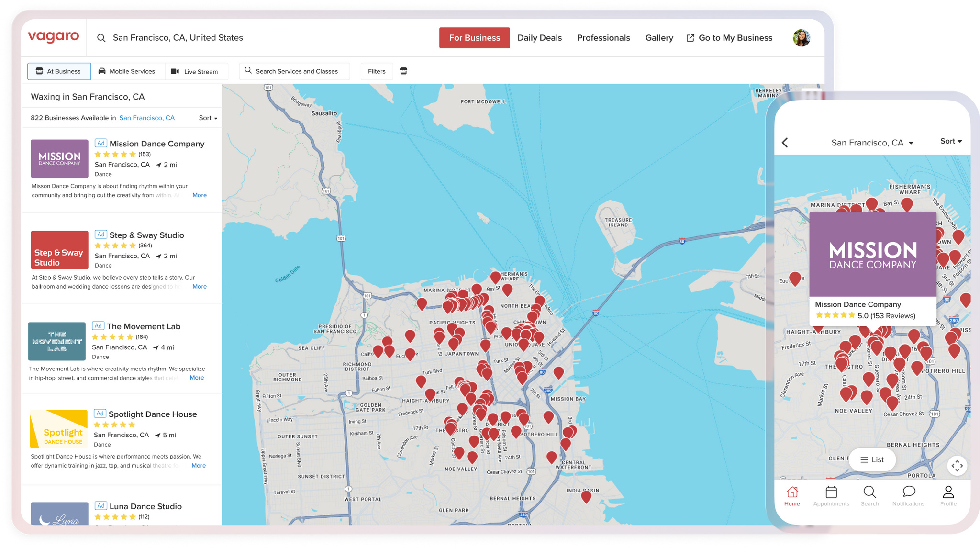Screen dimensions: 980x548
Task: Open the Spotlight Dance House thumbnail
Action: (58, 429)
